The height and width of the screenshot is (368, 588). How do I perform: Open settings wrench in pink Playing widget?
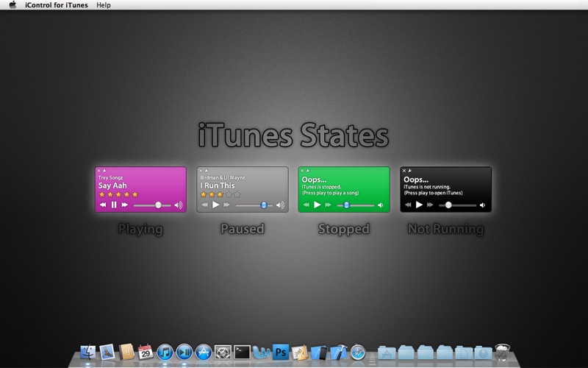pyautogui.click(x=104, y=171)
